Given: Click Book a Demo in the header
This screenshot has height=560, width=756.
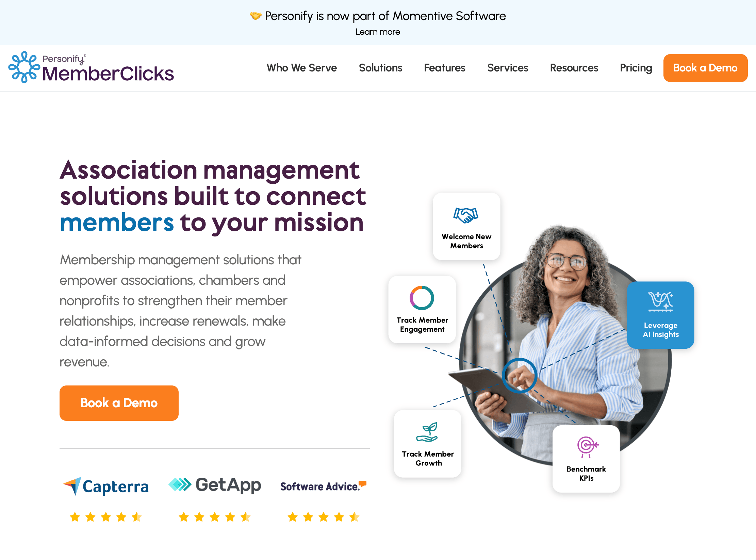Looking at the screenshot, I should pos(705,68).
